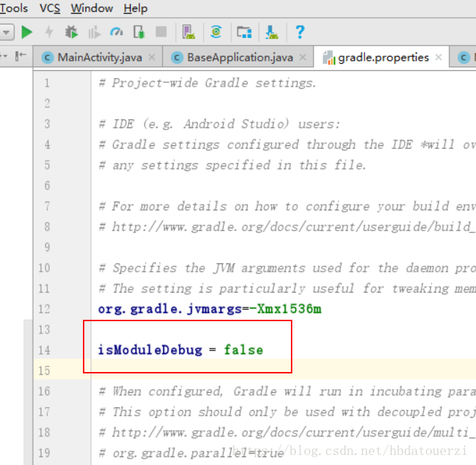Click comment 'Project-wide Gradle settings.'
The image size is (476, 465).
(x=208, y=83)
